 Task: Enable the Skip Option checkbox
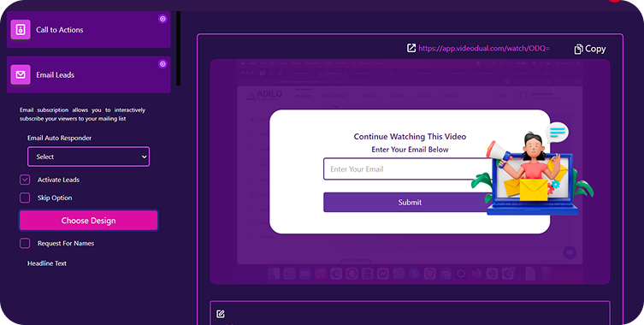click(25, 198)
